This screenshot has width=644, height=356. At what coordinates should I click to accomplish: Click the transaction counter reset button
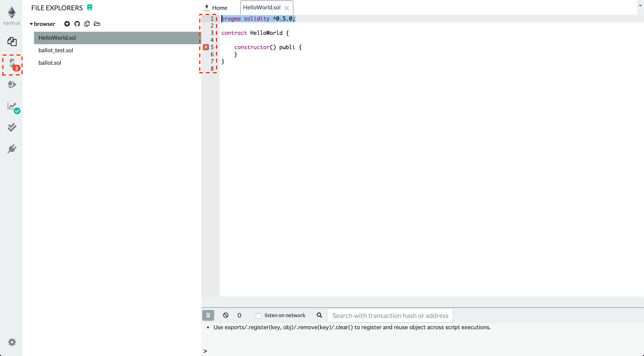click(x=226, y=315)
